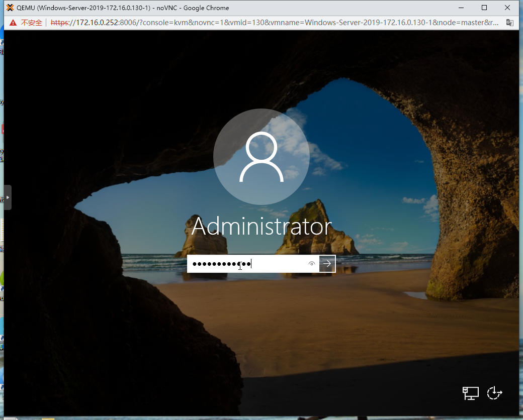Click the noVNC window title icon
Screen dimensions: 523x420
(x=10, y=8)
